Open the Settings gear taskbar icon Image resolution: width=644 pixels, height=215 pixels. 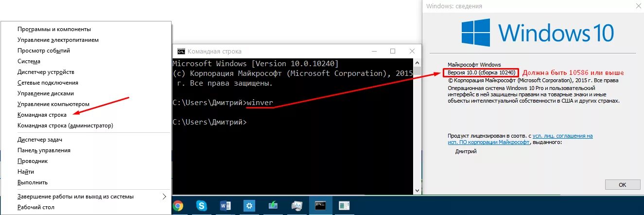coord(249,206)
